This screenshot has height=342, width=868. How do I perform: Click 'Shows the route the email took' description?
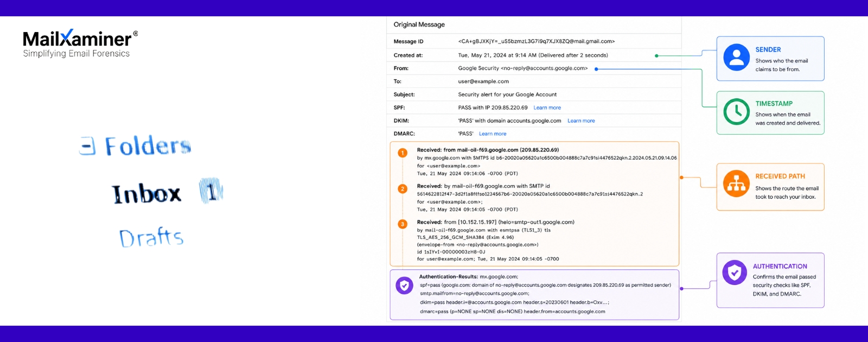click(787, 193)
